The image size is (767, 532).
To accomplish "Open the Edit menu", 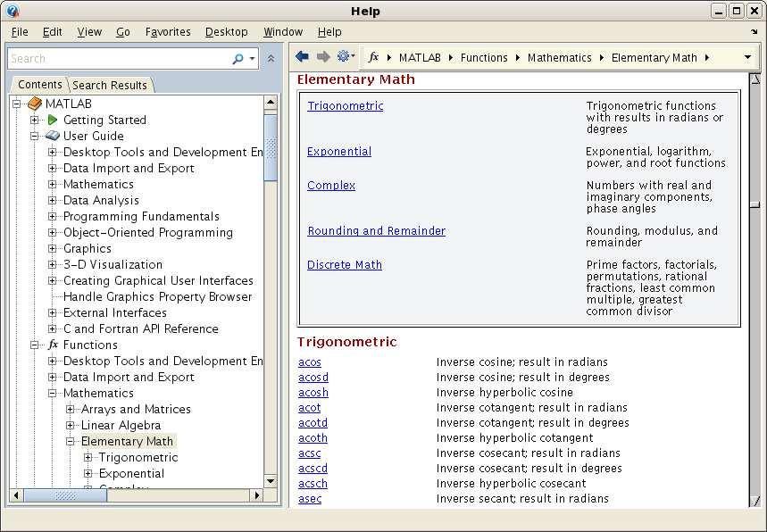I will click(53, 32).
